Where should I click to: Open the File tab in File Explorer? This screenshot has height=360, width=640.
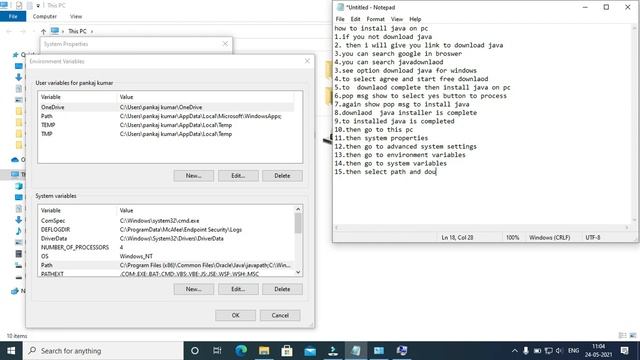coord(13,16)
